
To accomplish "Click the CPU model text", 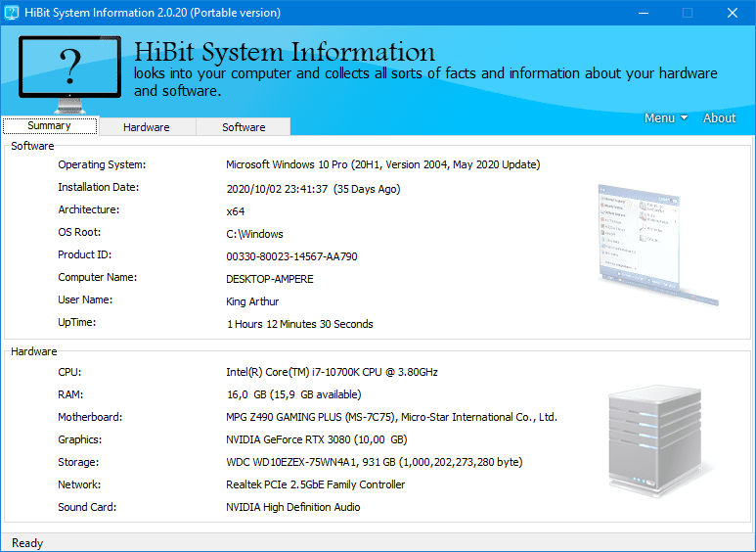I will 332,373.
